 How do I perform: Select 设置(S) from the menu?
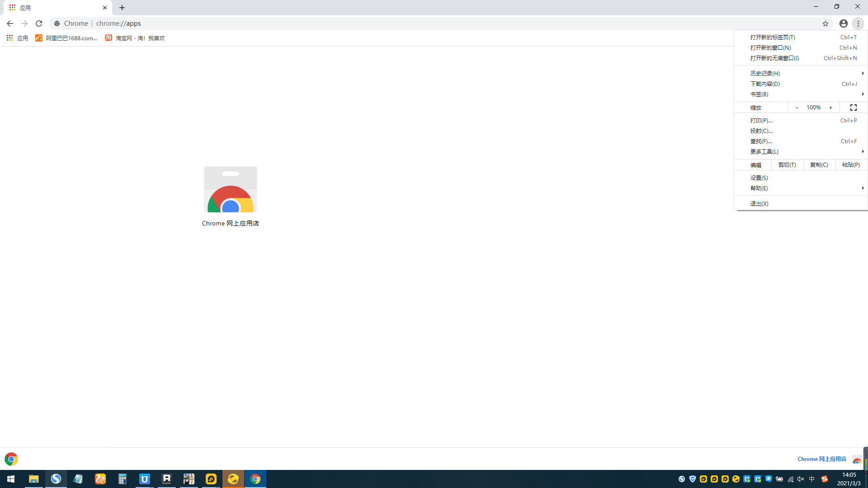click(x=759, y=178)
